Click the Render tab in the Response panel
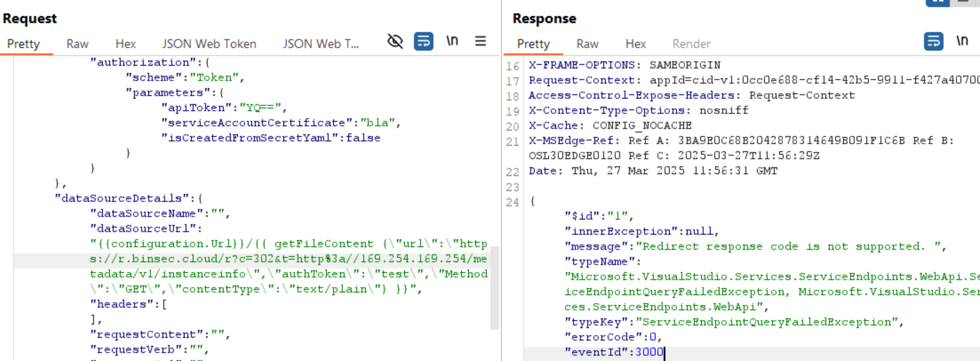 point(691,43)
